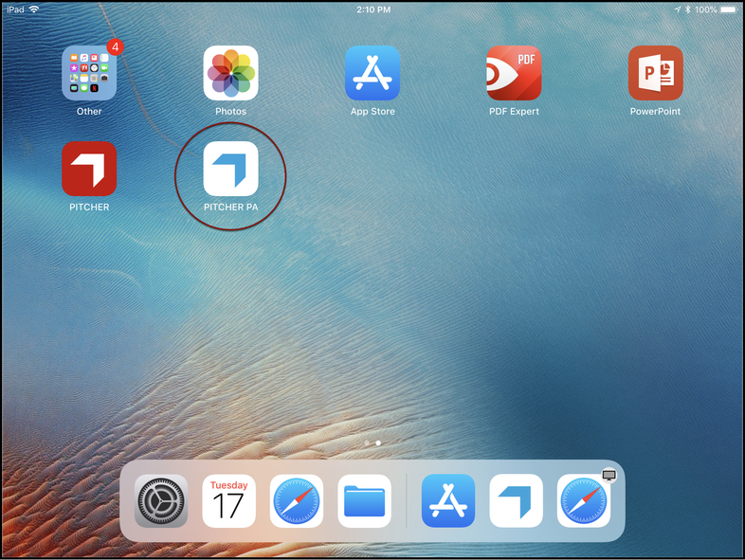This screenshot has width=745, height=560.
Task: Open the Other apps folder
Action: pos(89,73)
